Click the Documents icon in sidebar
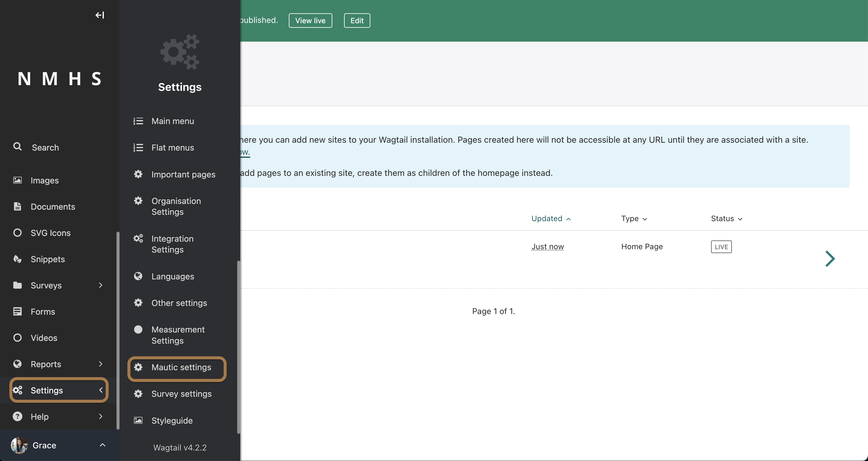868x461 pixels. pyautogui.click(x=18, y=206)
